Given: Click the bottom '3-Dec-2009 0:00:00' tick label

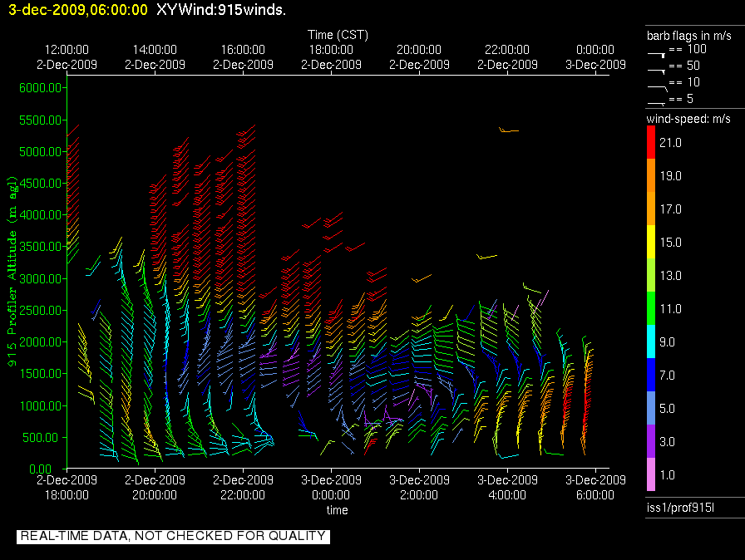Looking at the screenshot, I should [331, 488].
